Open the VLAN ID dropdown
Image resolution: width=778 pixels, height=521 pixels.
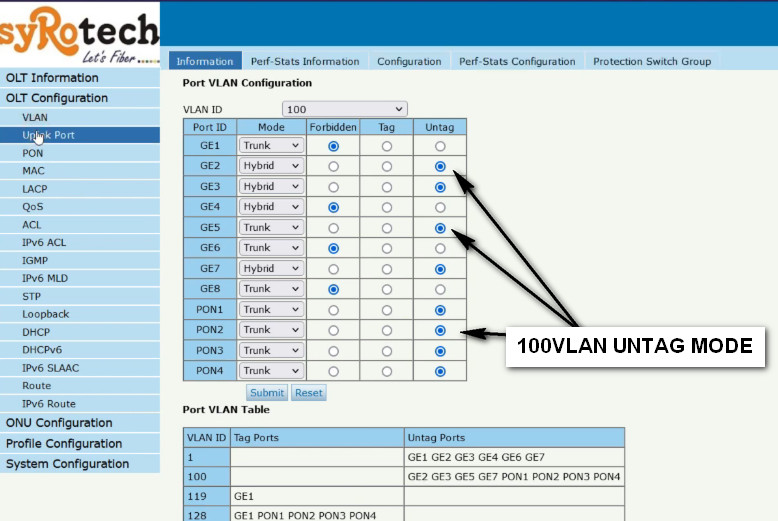tap(344, 109)
